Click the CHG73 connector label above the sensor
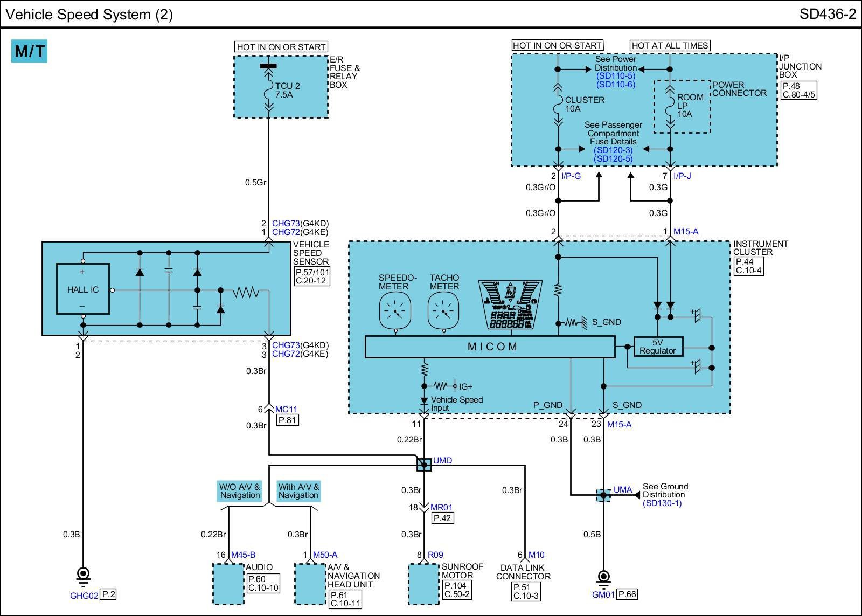This screenshot has height=616, width=862. click(x=286, y=224)
